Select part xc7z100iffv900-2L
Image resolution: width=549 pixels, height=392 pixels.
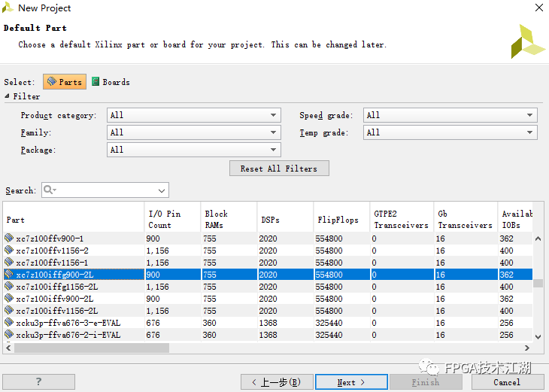click(x=55, y=299)
